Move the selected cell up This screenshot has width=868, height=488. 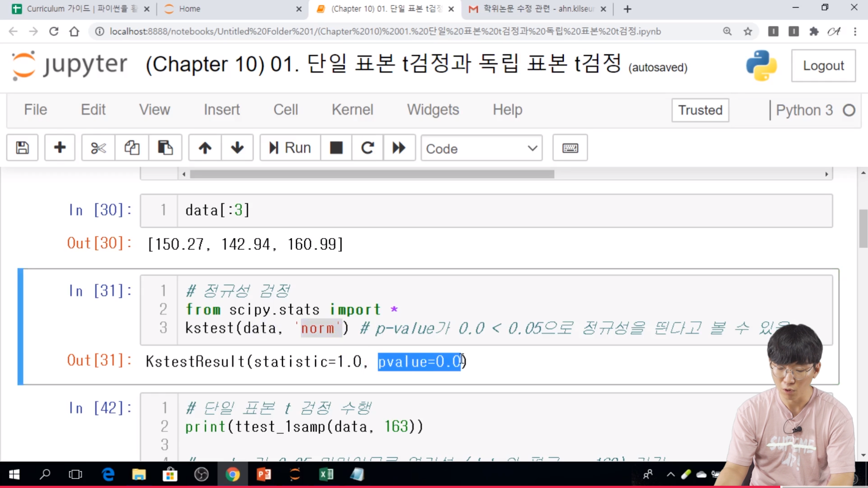coord(205,148)
